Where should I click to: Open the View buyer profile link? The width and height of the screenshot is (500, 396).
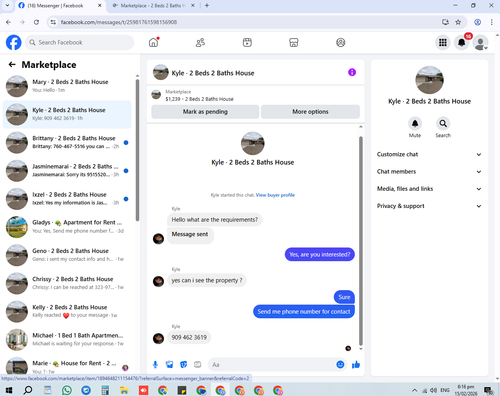[275, 195]
